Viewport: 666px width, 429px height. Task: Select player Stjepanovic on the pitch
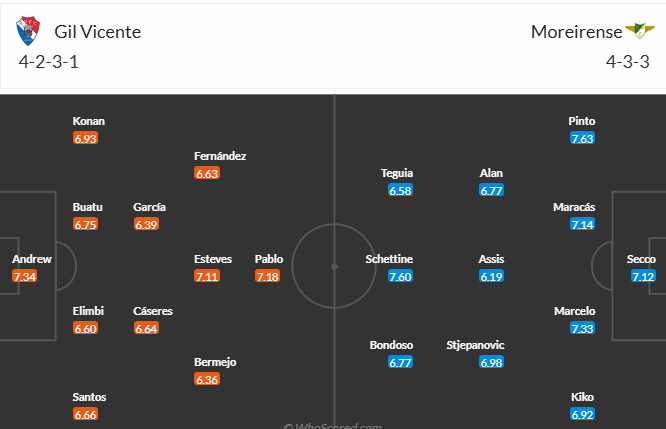click(475, 345)
